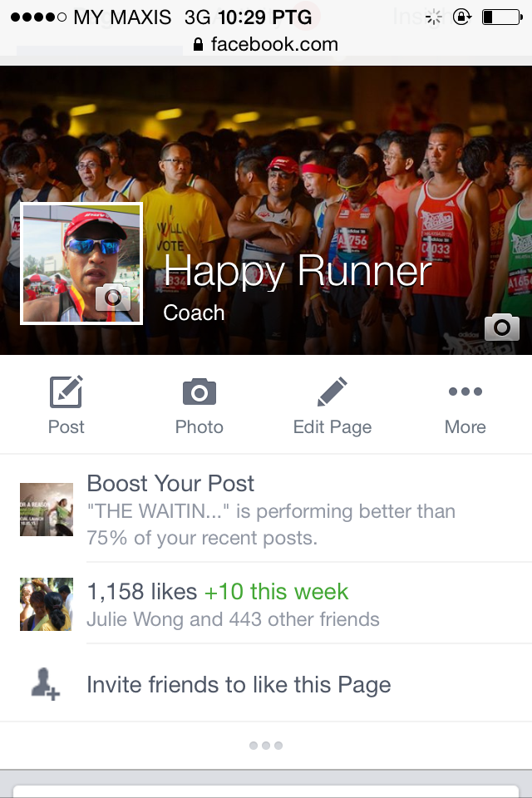Tap the lock icon beside facebook.com
532x798 pixels.
click(199, 44)
